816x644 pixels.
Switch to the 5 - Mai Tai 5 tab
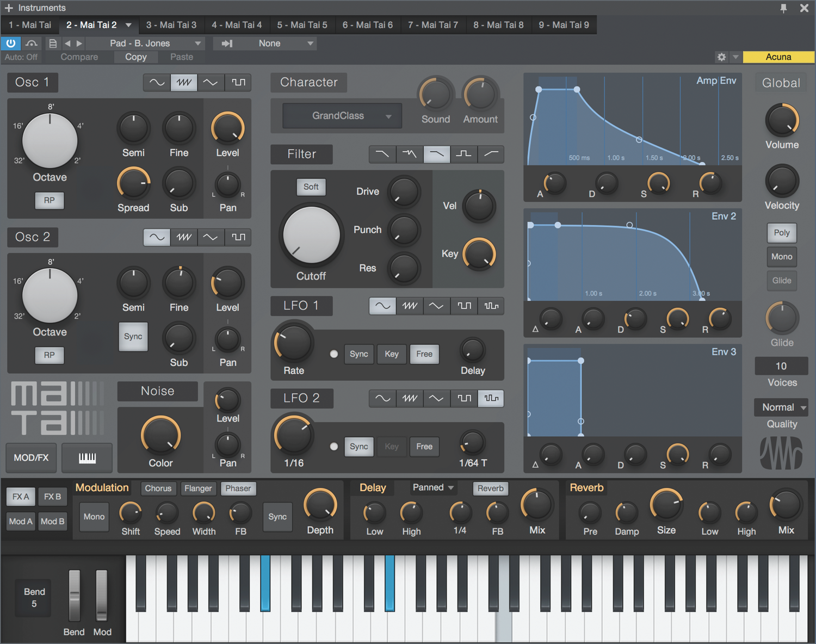[302, 25]
